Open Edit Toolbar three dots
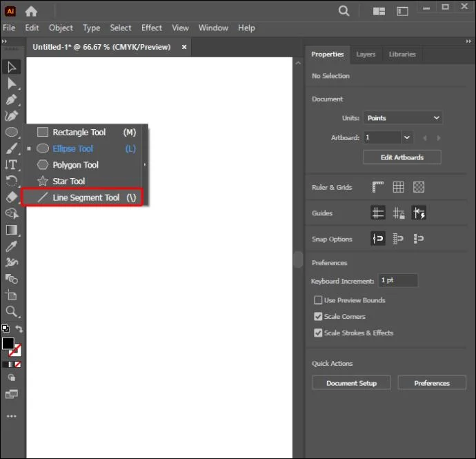Image resolution: width=476 pixels, height=459 pixels. (12, 416)
